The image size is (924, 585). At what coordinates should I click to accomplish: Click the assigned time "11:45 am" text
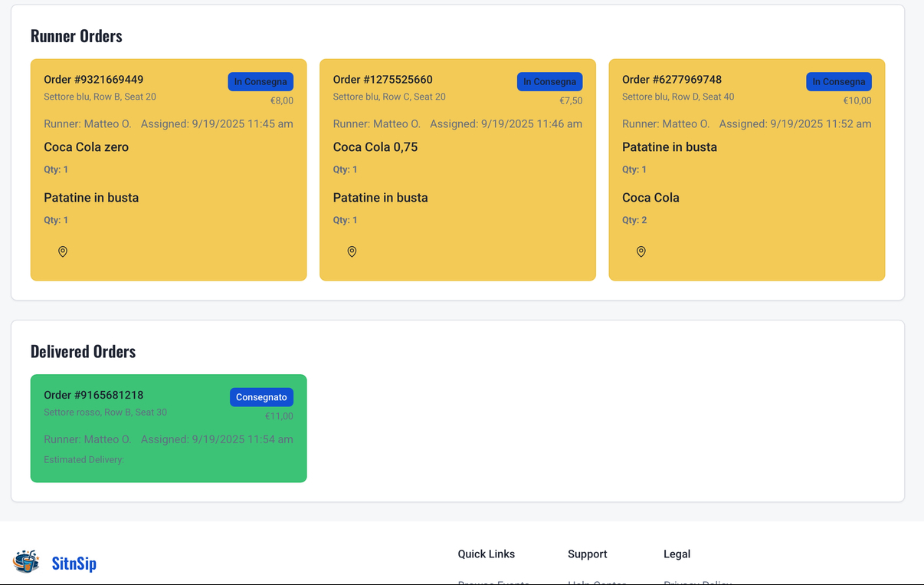coord(269,123)
